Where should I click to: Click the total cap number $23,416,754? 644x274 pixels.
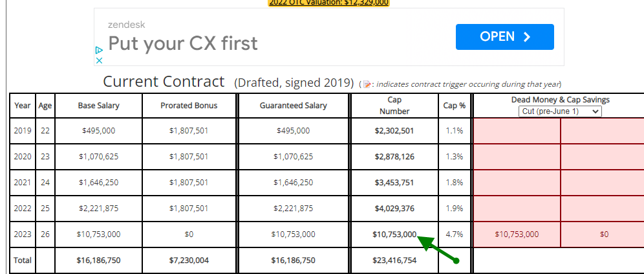pyautogui.click(x=394, y=260)
